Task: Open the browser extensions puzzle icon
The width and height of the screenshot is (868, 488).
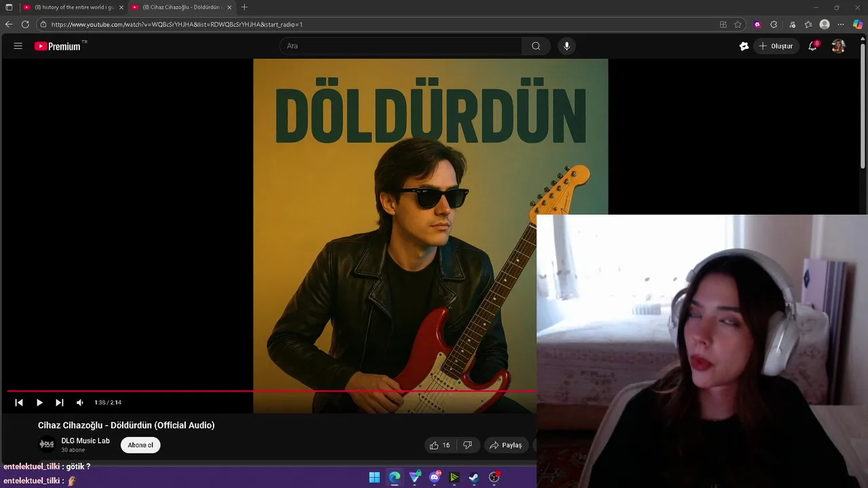Action: point(774,24)
